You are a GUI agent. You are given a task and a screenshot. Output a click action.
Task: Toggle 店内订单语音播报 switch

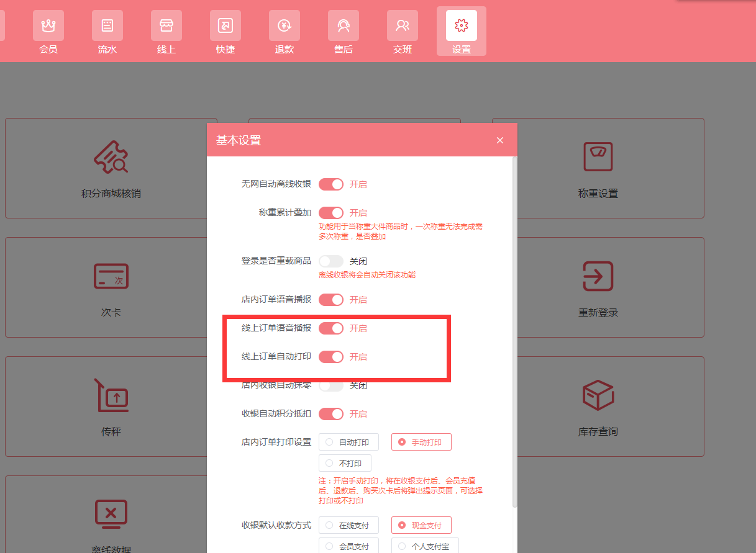click(331, 300)
